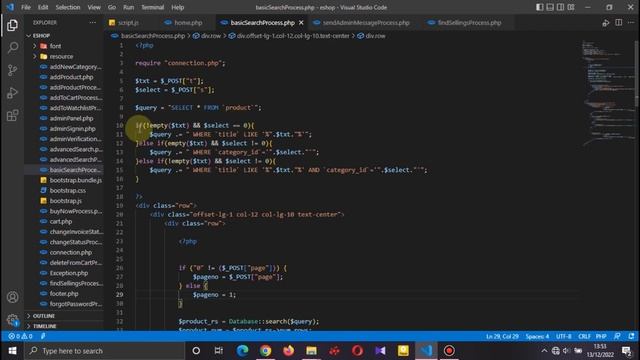640x360 pixels.
Task: Open Terminal menu
Action: (153, 7)
